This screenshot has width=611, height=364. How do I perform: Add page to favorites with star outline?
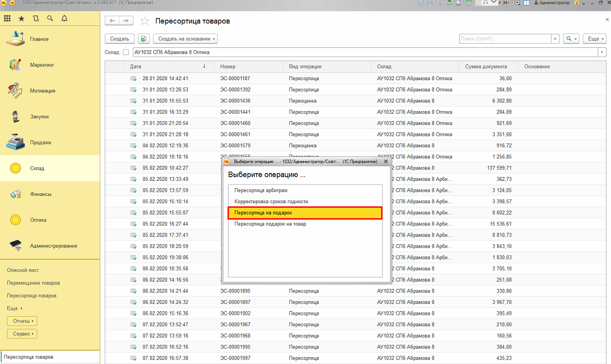(145, 21)
